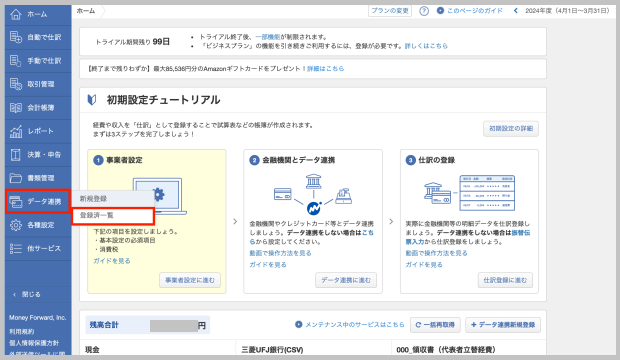Open 動画で操作方法を見る in 金融機関とデータ連携 card

280,253
